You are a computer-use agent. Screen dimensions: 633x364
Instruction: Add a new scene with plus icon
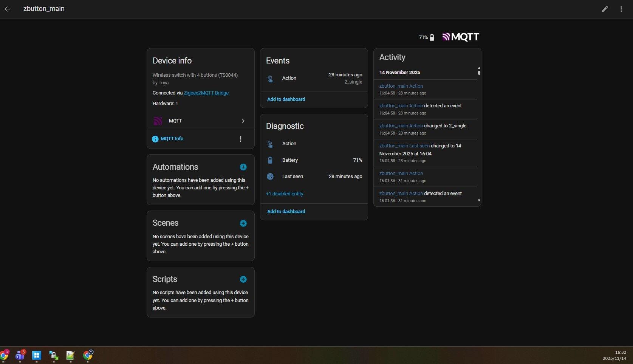[243, 223]
